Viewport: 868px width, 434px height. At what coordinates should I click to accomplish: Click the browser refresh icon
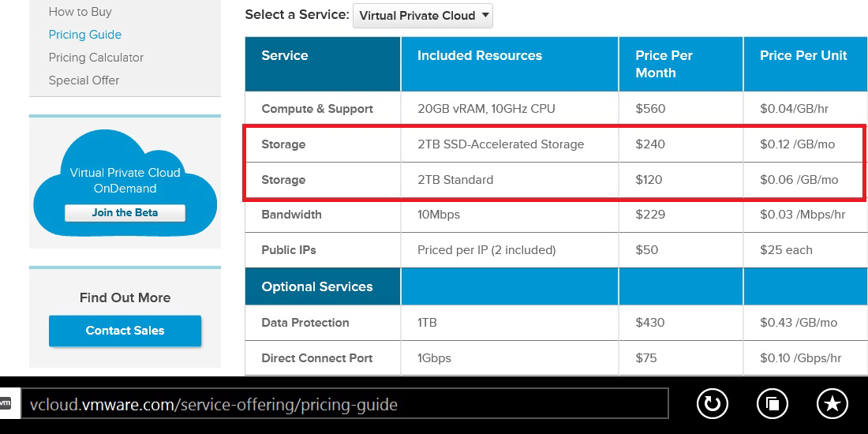pos(712,403)
